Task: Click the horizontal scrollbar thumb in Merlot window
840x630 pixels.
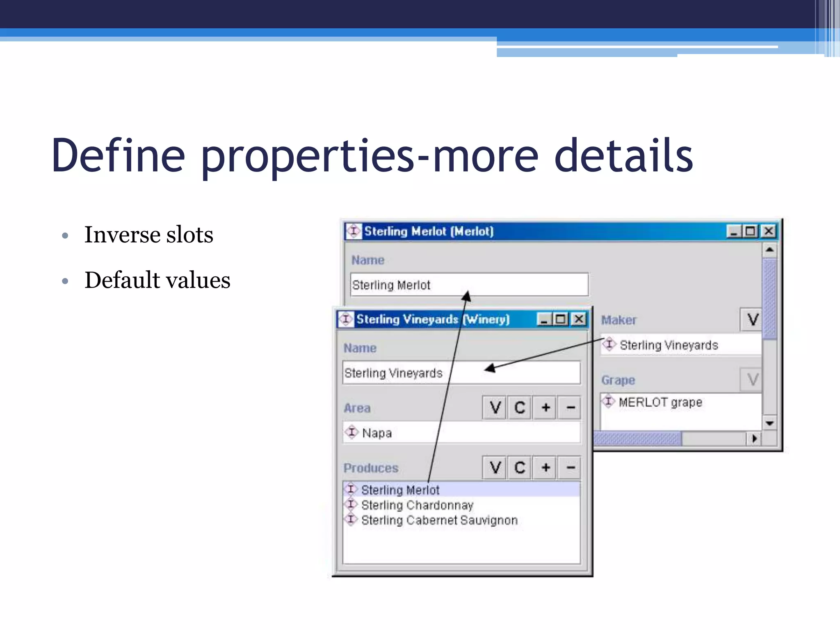Action: click(x=638, y=438)
